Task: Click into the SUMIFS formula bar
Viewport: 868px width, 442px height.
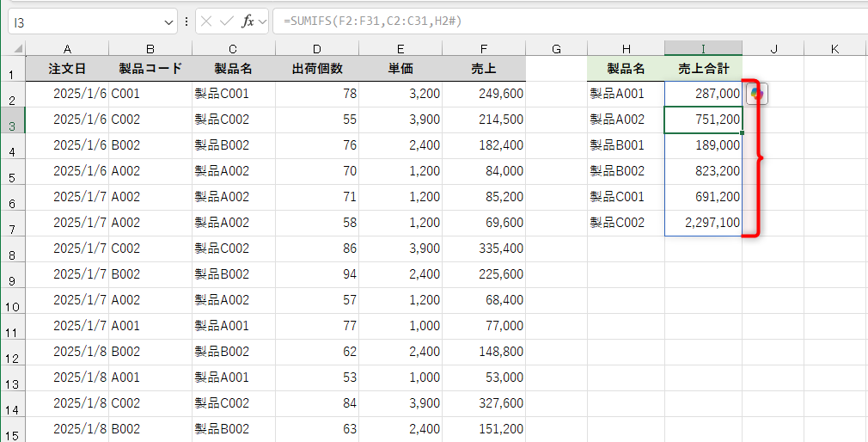Action: click(x=570, y=21)
